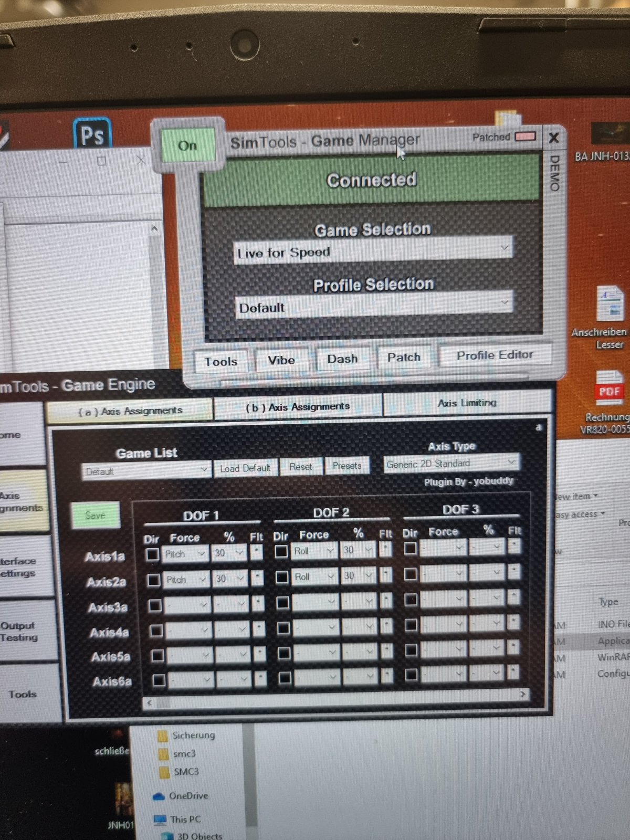Click scrollbar left arrow in axis table
This screenshot has height=840, width=630.
[150, 702]
